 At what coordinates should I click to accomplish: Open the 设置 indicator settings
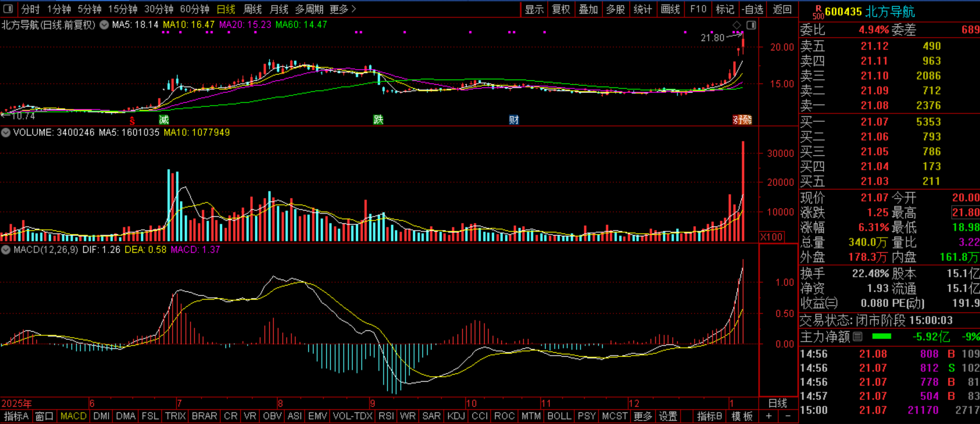(x=668, y=416)
